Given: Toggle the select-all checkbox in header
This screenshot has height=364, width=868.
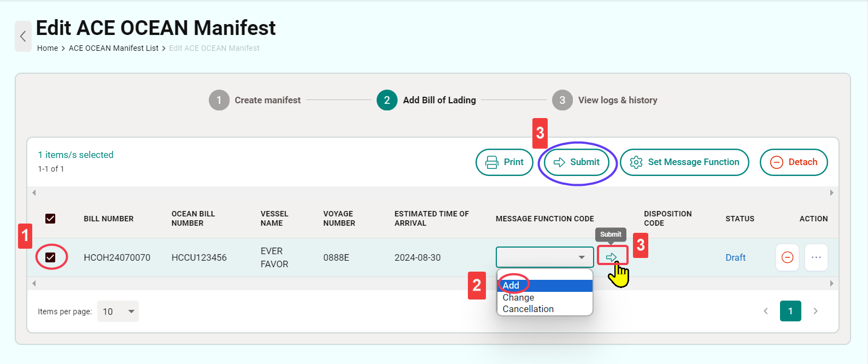Looking at the screenshot, I should [50, 219].
